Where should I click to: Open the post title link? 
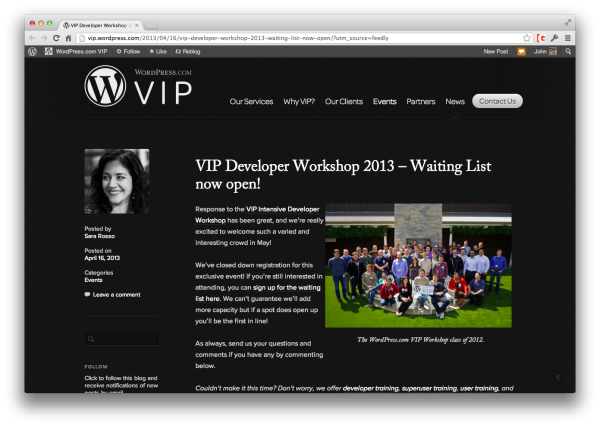point(343,174)
